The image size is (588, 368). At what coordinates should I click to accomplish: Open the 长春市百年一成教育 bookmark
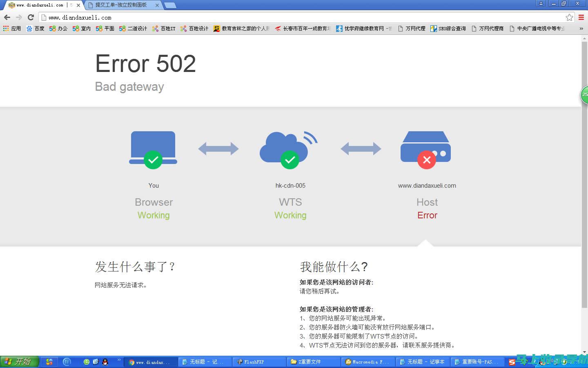tap(303, 29)
